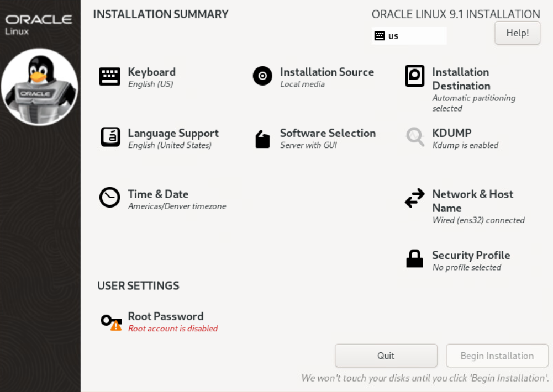
Task: Open the Language Support icon
Action: point(110,137)
